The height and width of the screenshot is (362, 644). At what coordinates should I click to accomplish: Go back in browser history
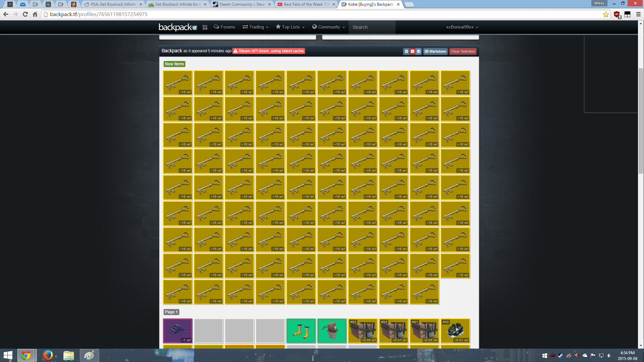(x=6, y=14)
